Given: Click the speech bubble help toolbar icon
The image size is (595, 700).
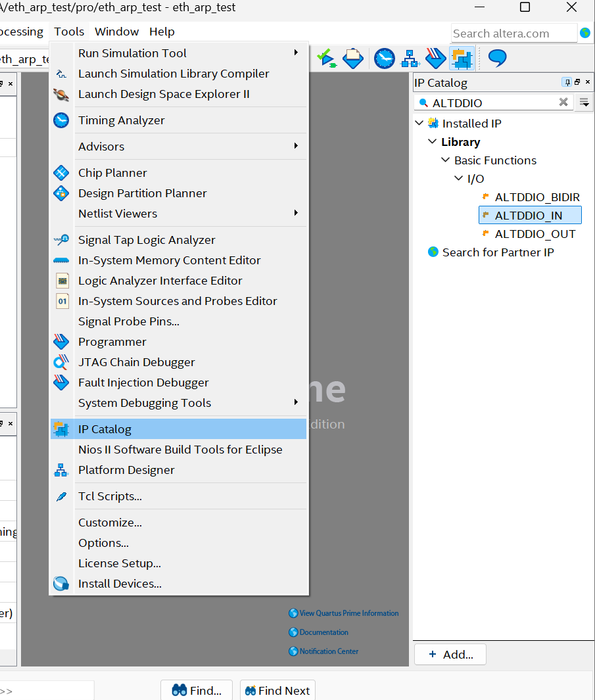Looking at the screenshot, I should point(497,58).
